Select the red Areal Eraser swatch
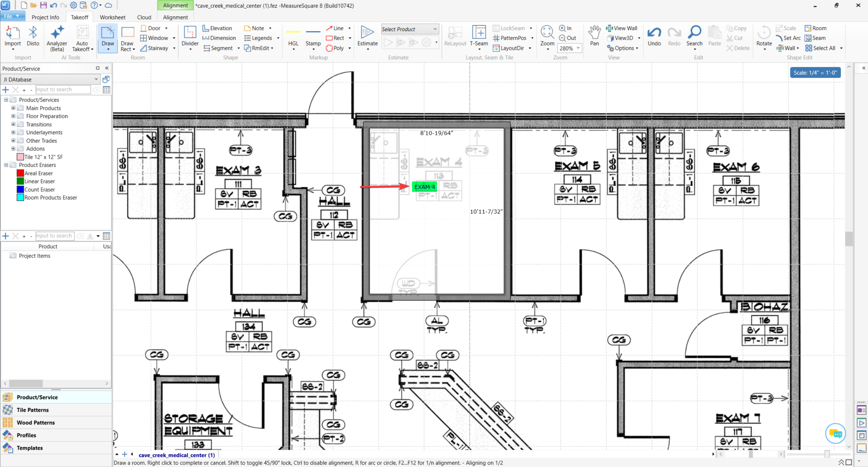 point(20,173)
